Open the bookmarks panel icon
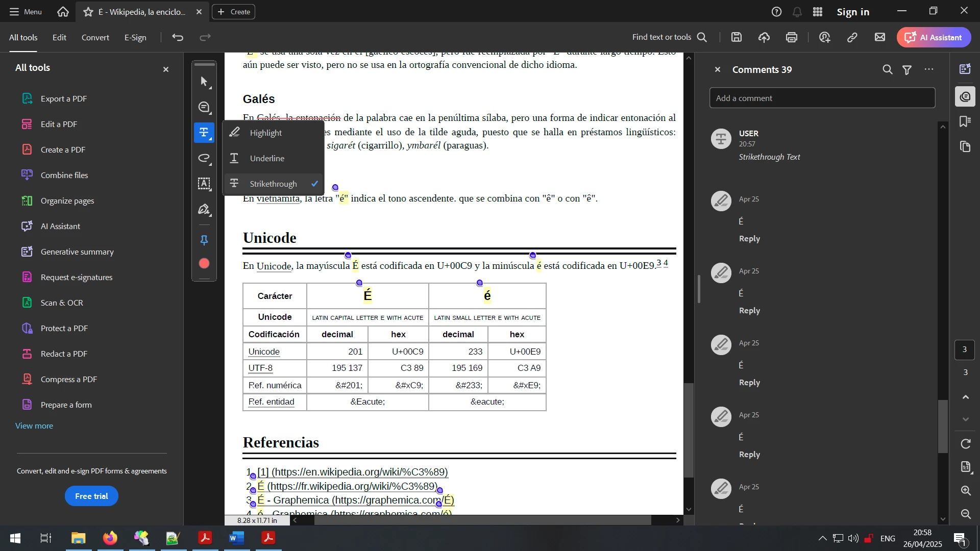Screen dimensions: 980x551 (965, 121)
